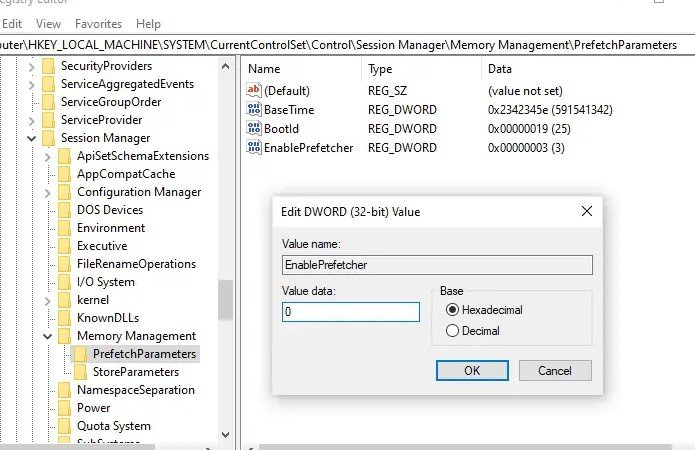Click the SecurityProviders folder icon
The height and width of the screenshot is (450, 695).
point(49,66)
